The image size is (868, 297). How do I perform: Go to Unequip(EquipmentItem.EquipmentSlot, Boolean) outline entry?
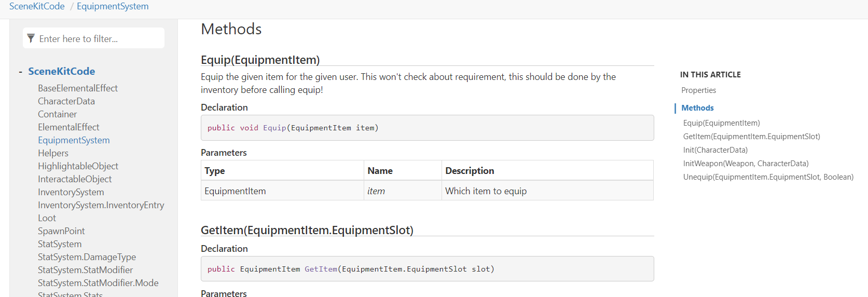click(x=768, y=177)
